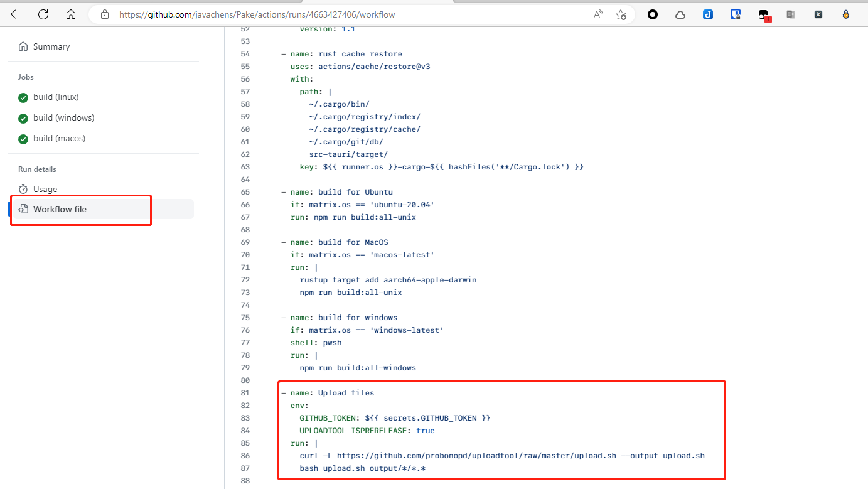
Task: Click the 'Run details' section heading
Action: pyautogui.click(x=37, y=169)
